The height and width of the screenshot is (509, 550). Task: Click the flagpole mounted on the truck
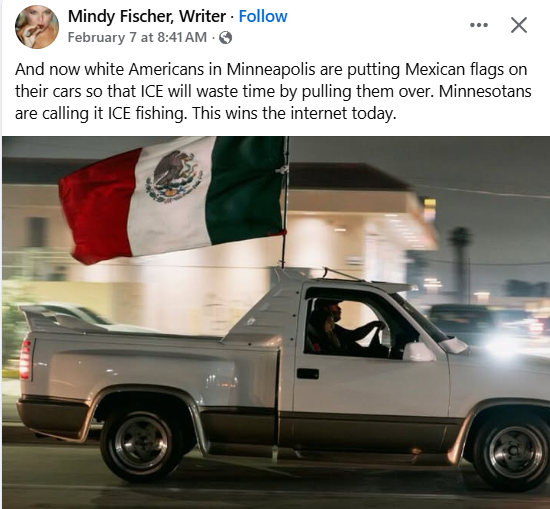[x=285, y=202]
